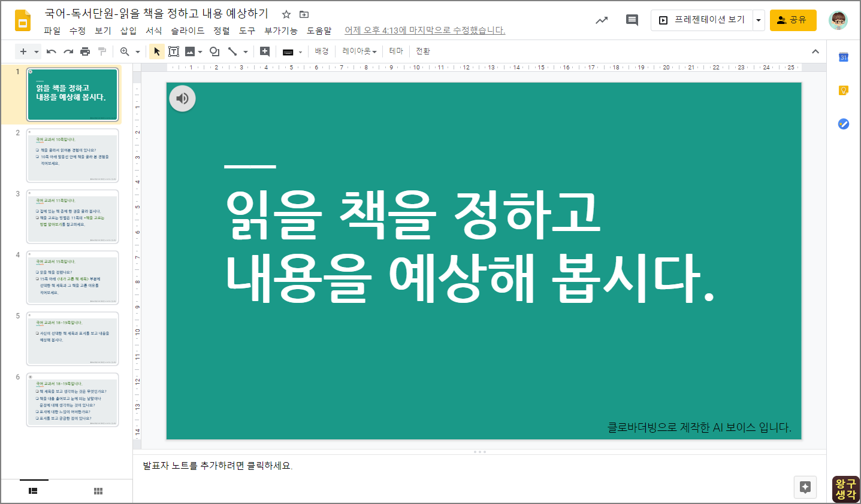Open the new slide layout dropdown arrow

tap(37, 51)
